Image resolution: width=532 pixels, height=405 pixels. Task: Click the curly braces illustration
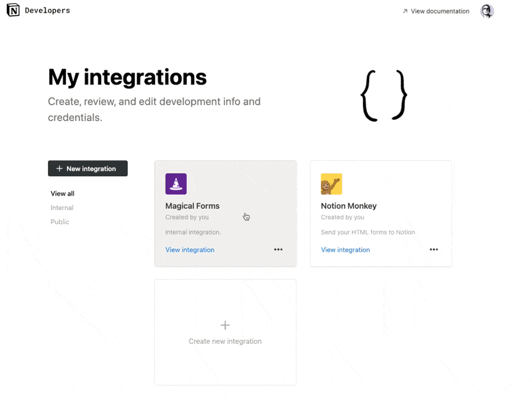384,94
